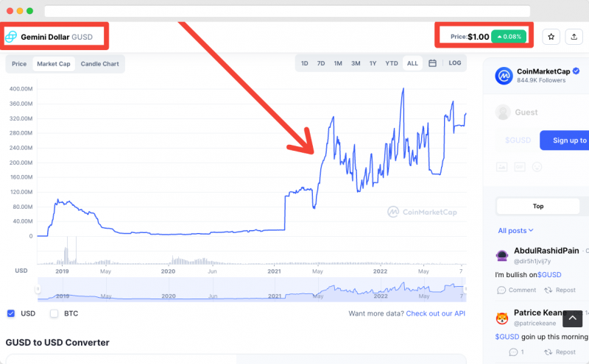Click the comment bubble on AbdulRashidPain's post
Image resolution: width=589 pixels, height=364 pixels.
coord(501,290)
